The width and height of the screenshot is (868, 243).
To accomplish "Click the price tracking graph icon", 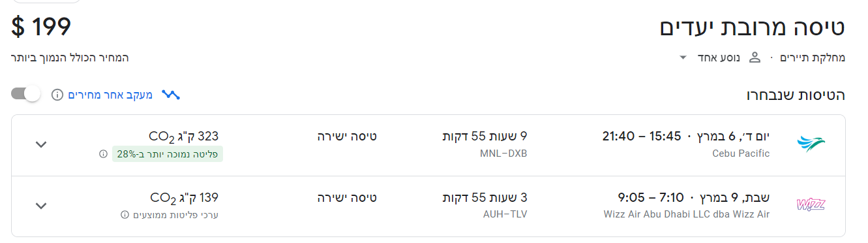I will click(171, 95).
